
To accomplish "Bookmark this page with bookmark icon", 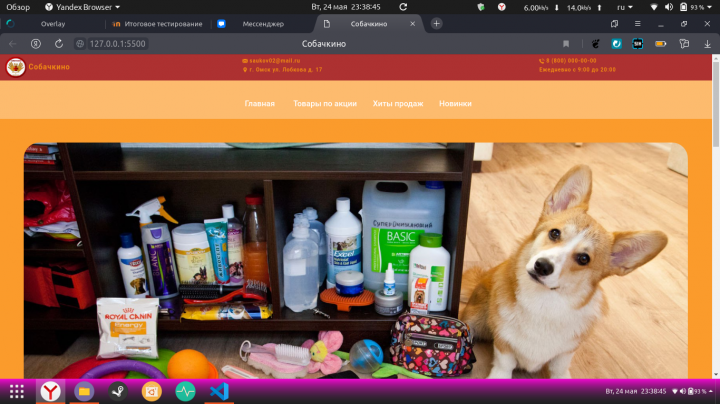I will pyautogui.click(x=566, y=44).
